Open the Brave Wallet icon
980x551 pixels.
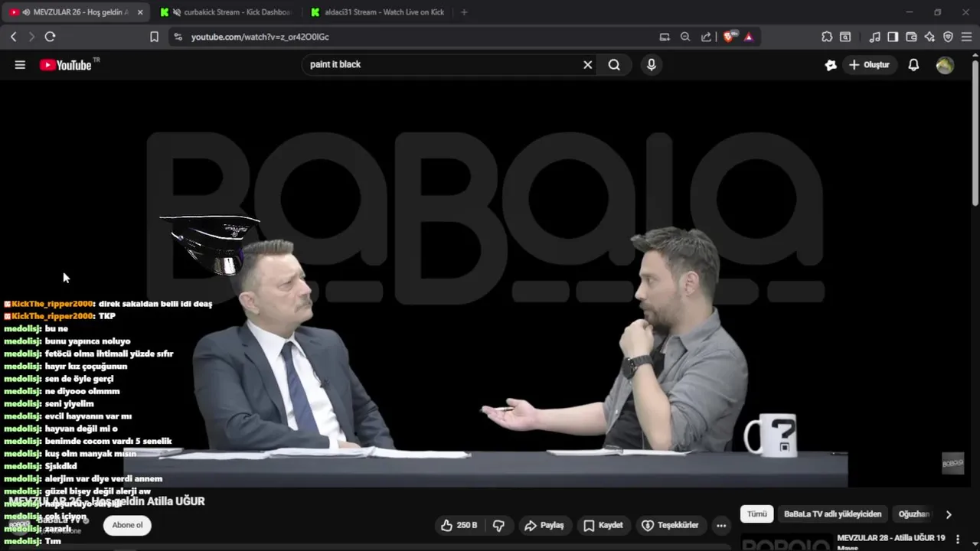pos(911,37)
